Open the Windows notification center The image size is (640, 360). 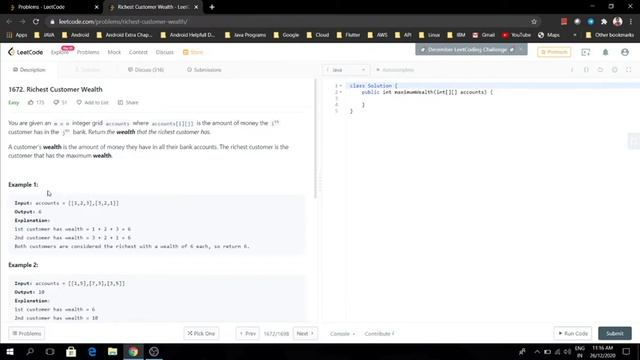click(x=627, y=351)
